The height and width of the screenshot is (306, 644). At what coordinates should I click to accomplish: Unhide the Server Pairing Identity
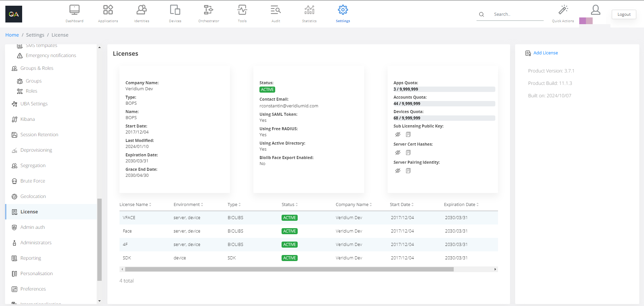click(x=398, y=171)
